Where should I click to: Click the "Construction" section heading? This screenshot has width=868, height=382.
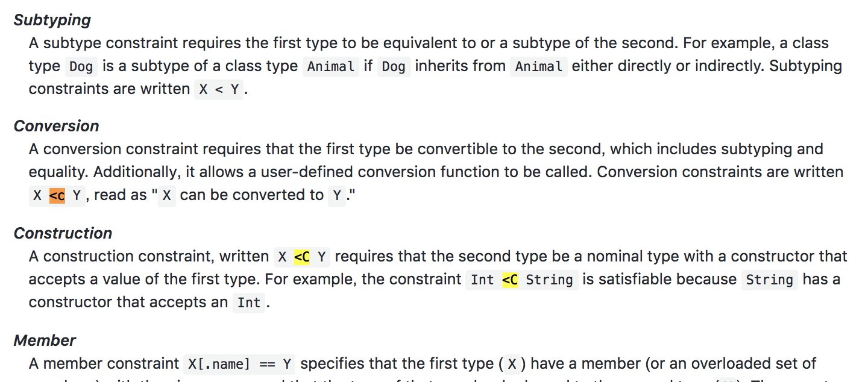pyautogui.click(x=63, y=233)
